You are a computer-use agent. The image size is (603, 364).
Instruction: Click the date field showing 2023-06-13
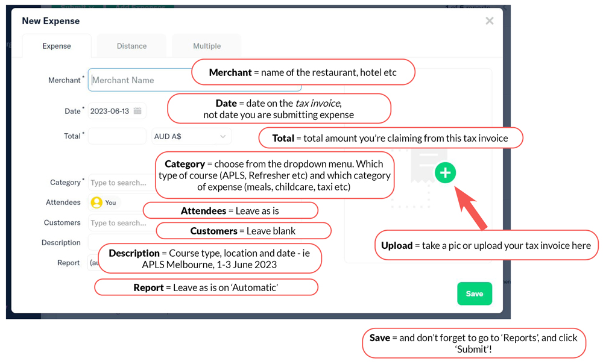(x=117, y=111)
